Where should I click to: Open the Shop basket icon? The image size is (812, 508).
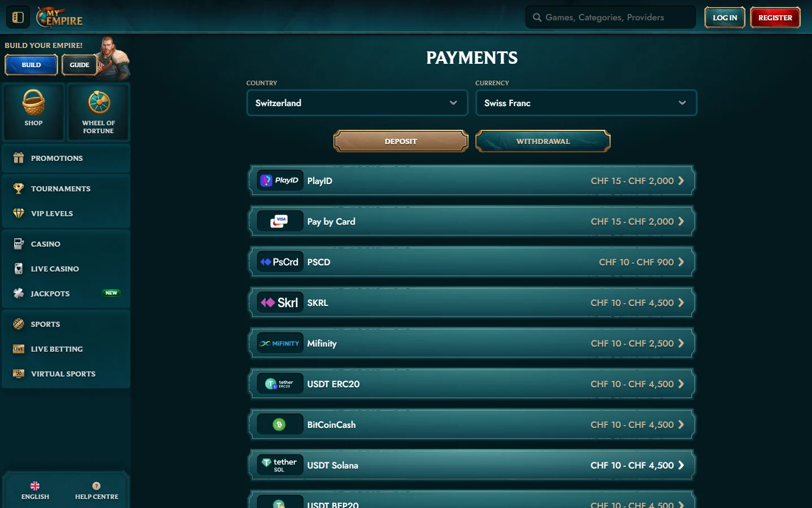click(33, 102)
